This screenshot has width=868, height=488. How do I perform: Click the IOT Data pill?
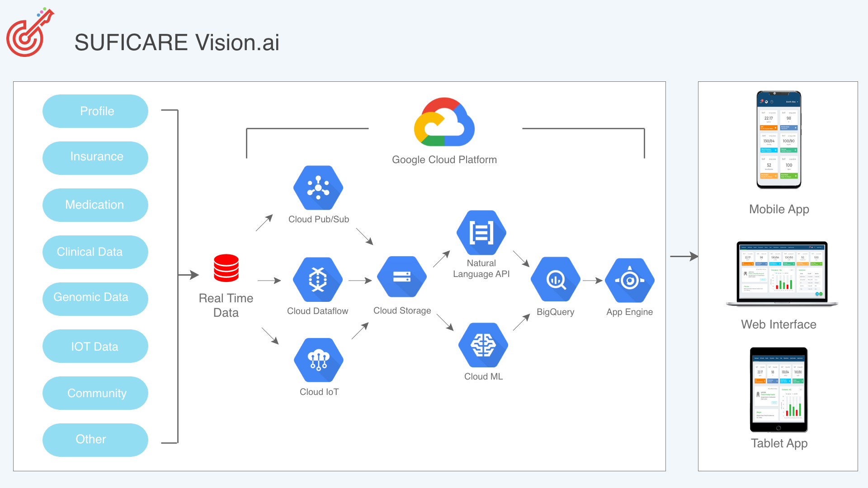pyautogui.click(x=95, y=346)
